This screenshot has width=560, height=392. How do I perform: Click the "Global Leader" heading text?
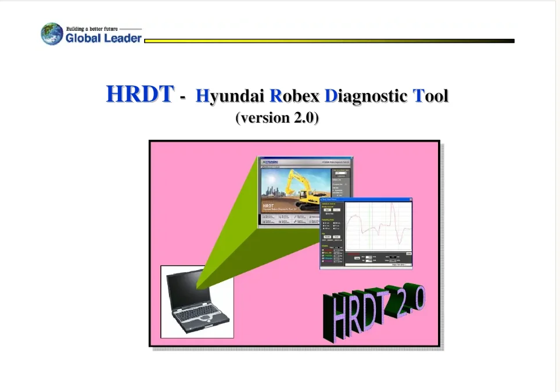pyautogui.click(x=103, y=38)
